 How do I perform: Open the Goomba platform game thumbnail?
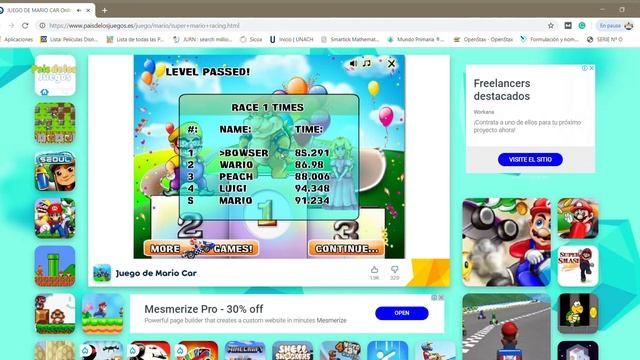pyautogui.click(x=55, y=313)
